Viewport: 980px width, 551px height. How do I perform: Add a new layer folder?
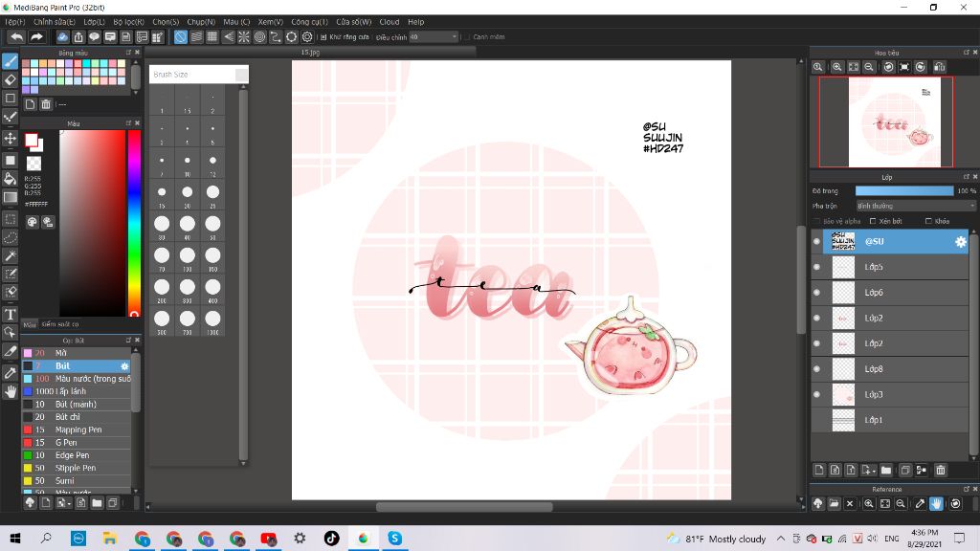pos(885,470)
